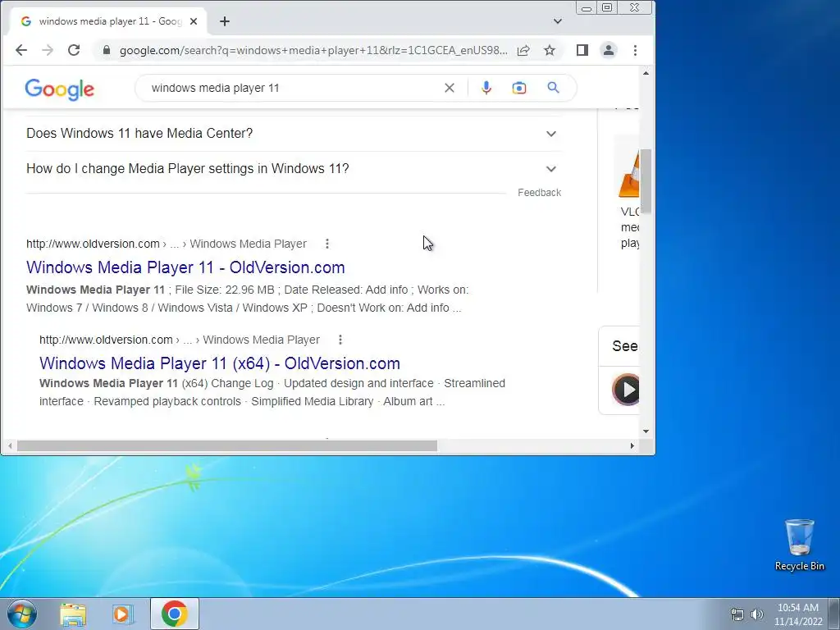Viewport: 840px width, 630px height.
Task: Edit the search query field
Action: tap(292, 88)
